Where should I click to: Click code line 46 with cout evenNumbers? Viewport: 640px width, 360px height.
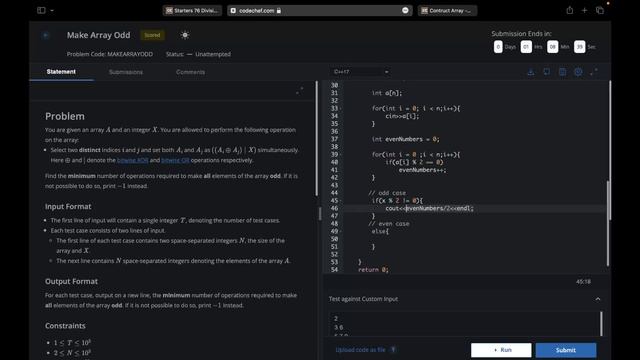tap(429, 209)
